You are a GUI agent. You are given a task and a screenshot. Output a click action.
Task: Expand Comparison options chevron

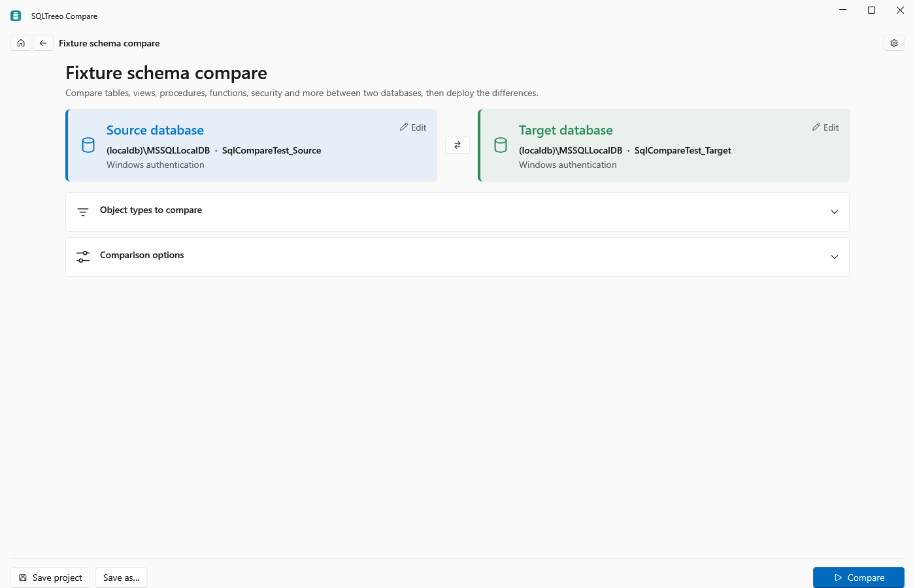coord(835,257)
